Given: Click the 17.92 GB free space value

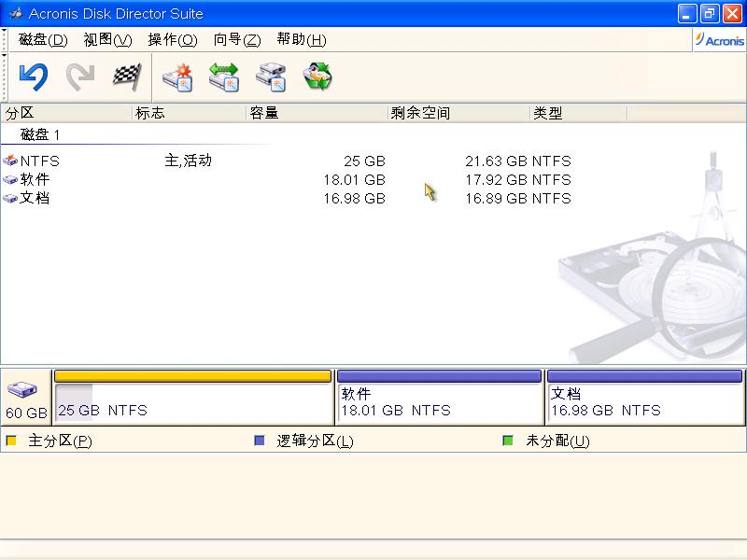Looking at the screenshot, I should (x=497, y=179).
